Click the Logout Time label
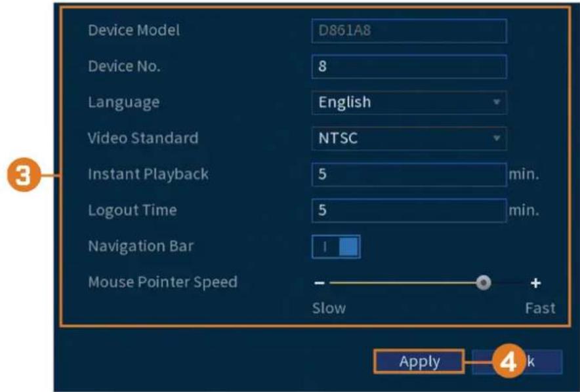This screenshot has height=392, width=580. coord(132,210)
